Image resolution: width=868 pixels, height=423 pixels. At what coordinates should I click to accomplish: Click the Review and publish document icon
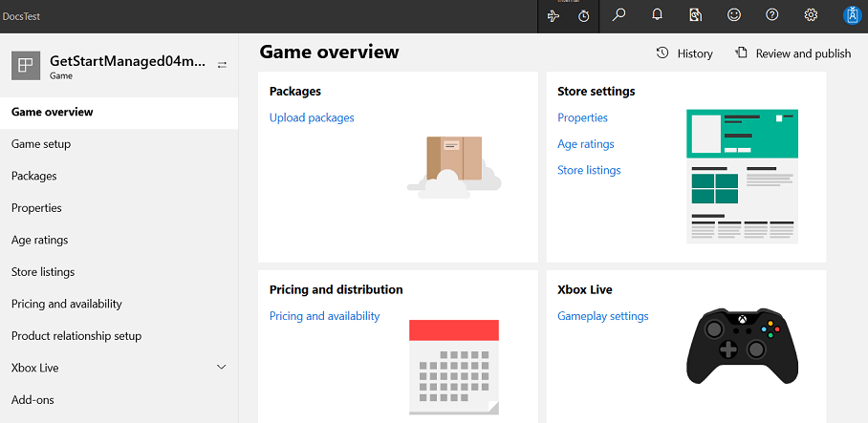741,53
